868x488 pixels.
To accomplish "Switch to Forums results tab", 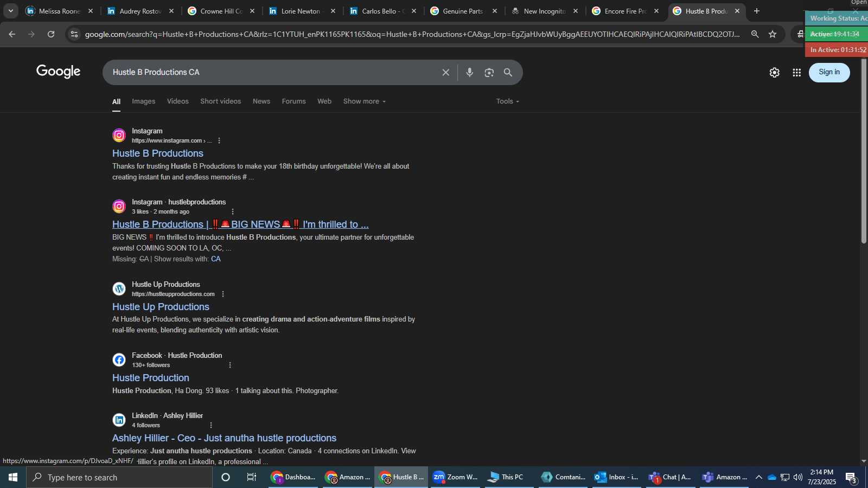I will coord(294,101).
